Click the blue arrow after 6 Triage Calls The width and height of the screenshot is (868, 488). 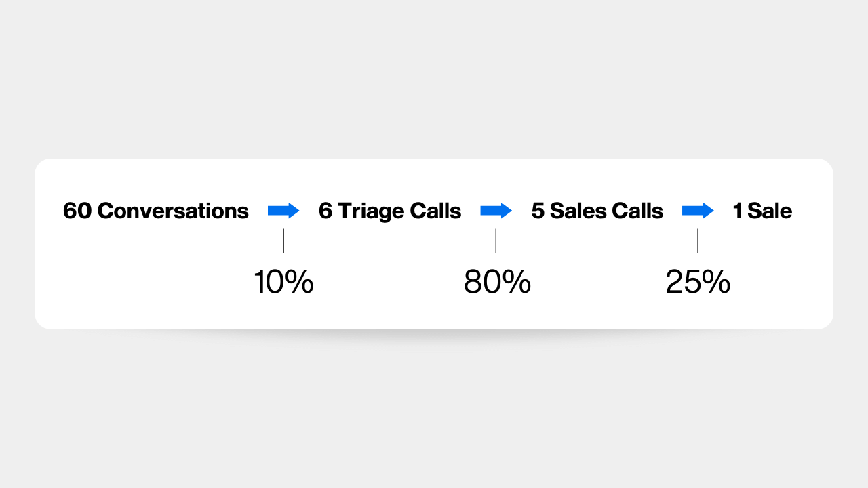click(x=496, y=211)
